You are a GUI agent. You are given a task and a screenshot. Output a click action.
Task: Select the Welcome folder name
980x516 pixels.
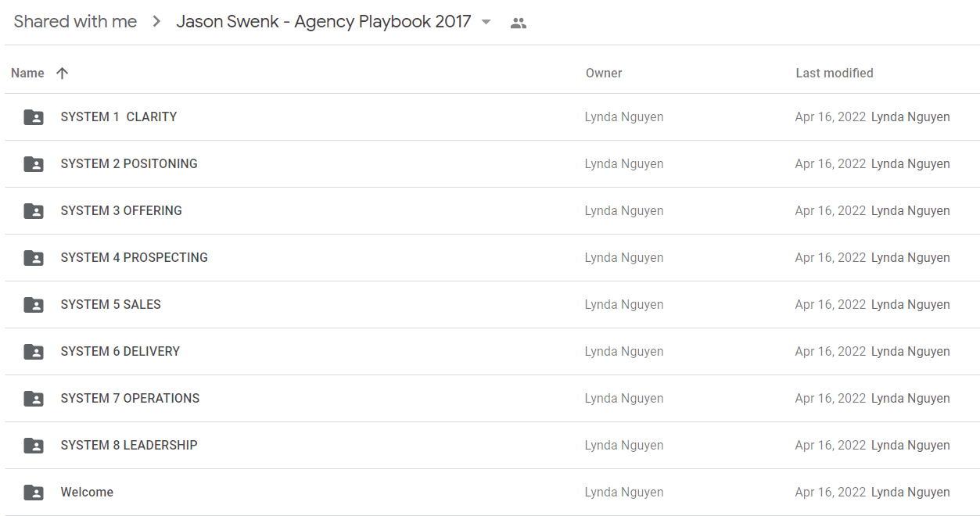87,492
